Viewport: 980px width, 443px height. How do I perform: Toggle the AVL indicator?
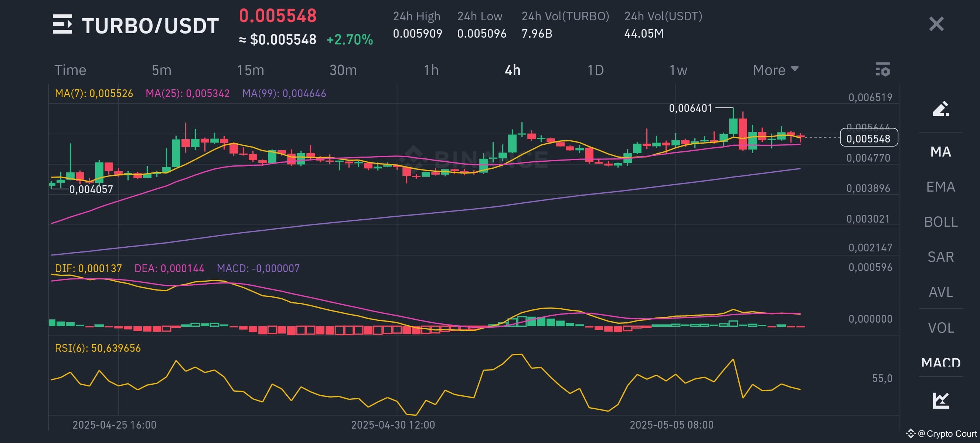click(x=940, y=292)
